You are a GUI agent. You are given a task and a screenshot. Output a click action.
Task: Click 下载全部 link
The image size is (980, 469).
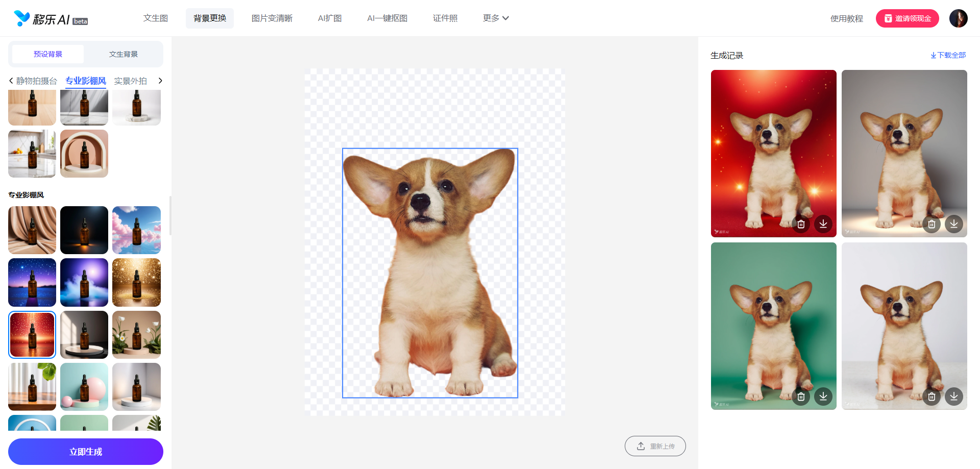point(948,55)
